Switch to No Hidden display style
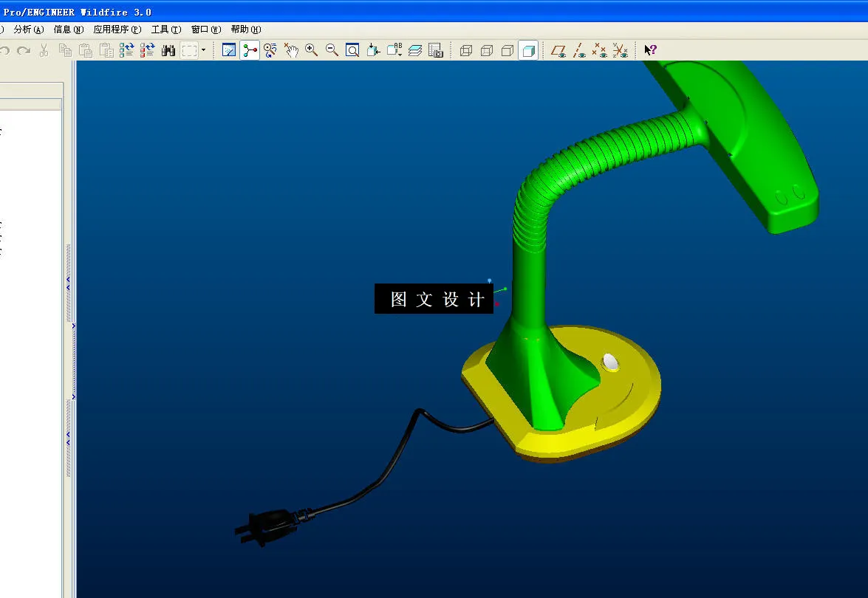Image resolution: width=868 pixels, height=598 pixels. [x=507, y=51]
